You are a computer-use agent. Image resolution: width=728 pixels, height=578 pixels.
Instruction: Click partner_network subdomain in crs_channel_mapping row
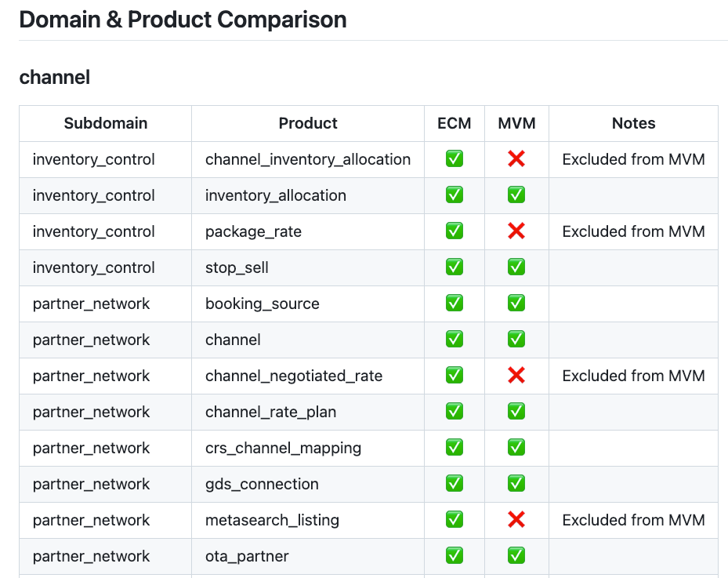91,448
